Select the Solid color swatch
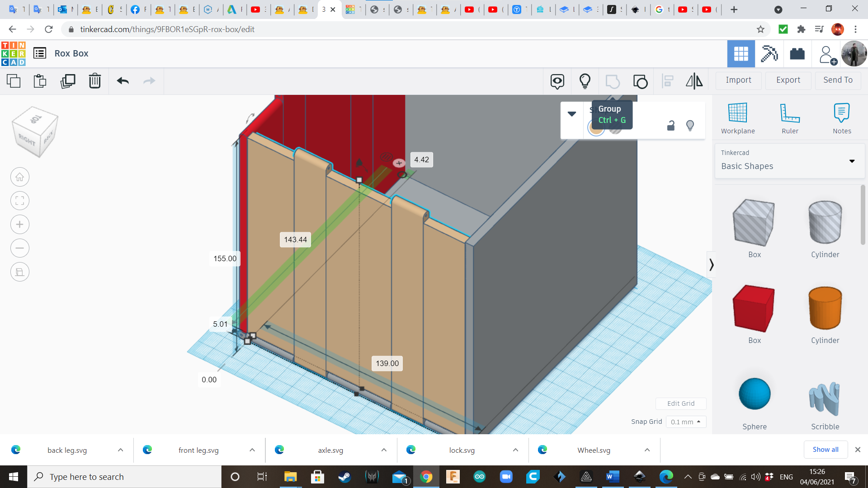Viewport: 868px width, 488px height. (596, 128)
